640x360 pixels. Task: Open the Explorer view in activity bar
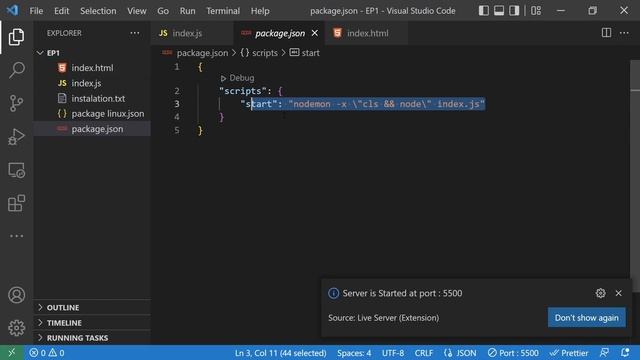point(16,37)
